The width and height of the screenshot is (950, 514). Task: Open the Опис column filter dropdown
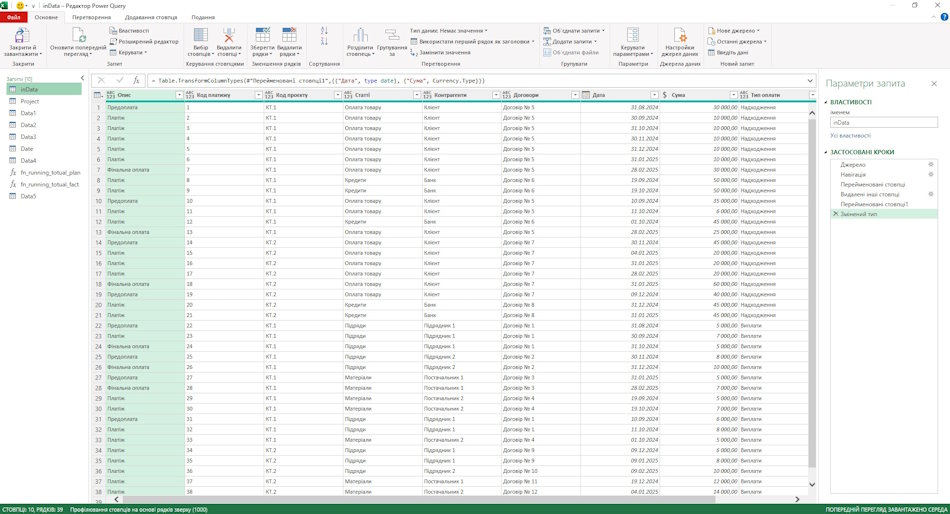tap(179, 95)
